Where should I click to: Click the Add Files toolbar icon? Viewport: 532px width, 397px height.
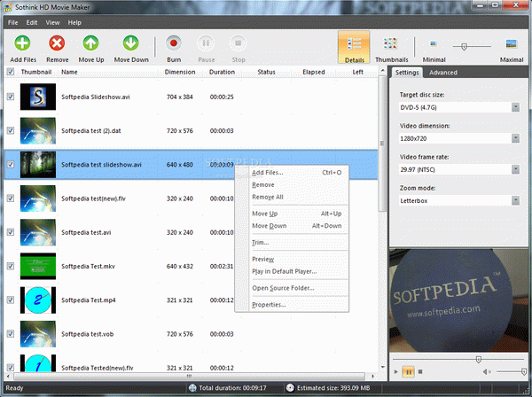point(22,43)
